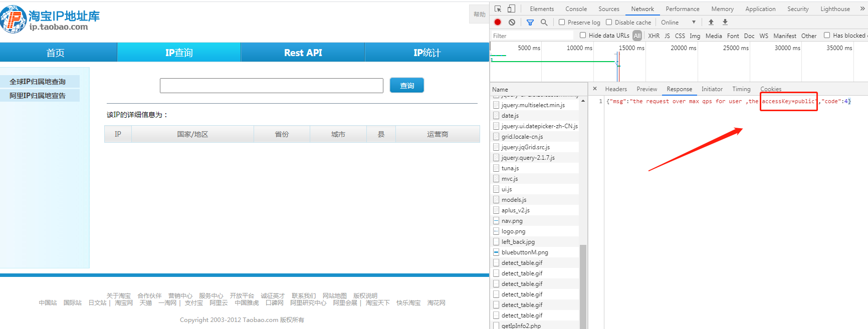868x329 pixels.
Task: Click the export HAR download arrow
Action: point(725,22)
